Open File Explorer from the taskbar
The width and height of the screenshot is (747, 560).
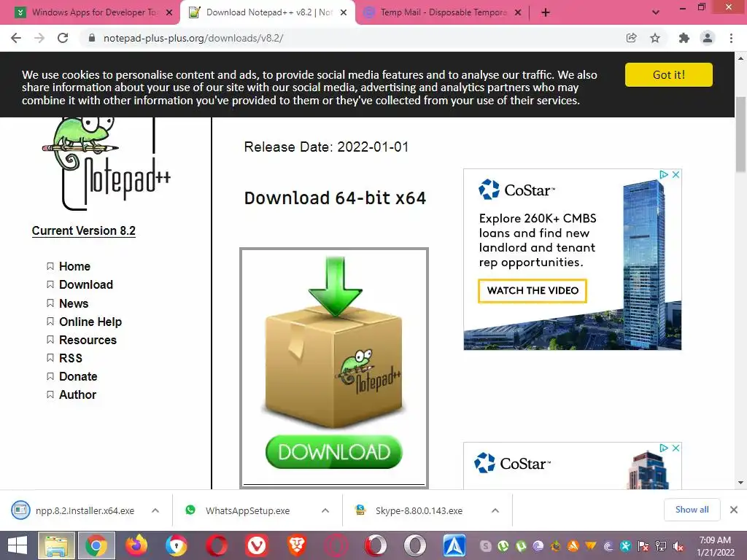[x=56, y=545]
